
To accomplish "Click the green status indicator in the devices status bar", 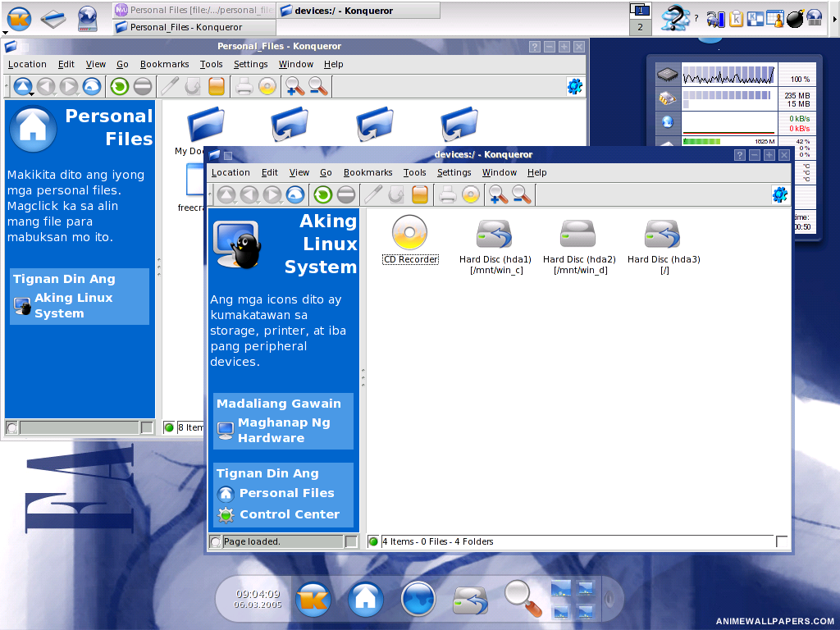I will coord(373,541).
